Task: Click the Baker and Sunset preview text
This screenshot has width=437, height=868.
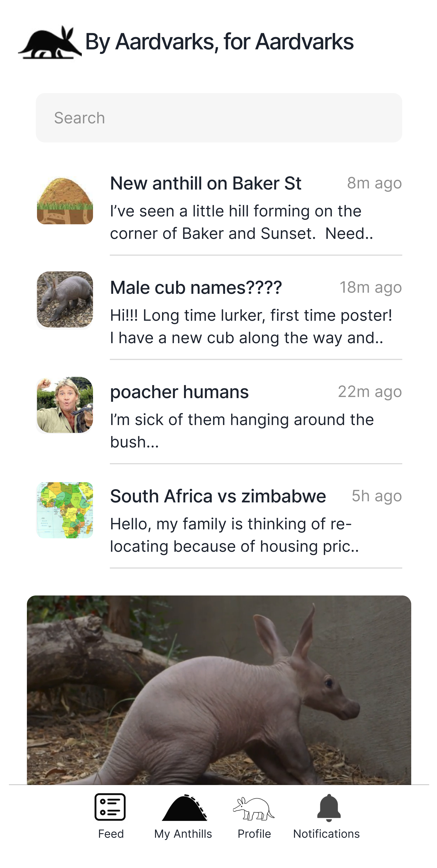Action: [x=241, y=222]
